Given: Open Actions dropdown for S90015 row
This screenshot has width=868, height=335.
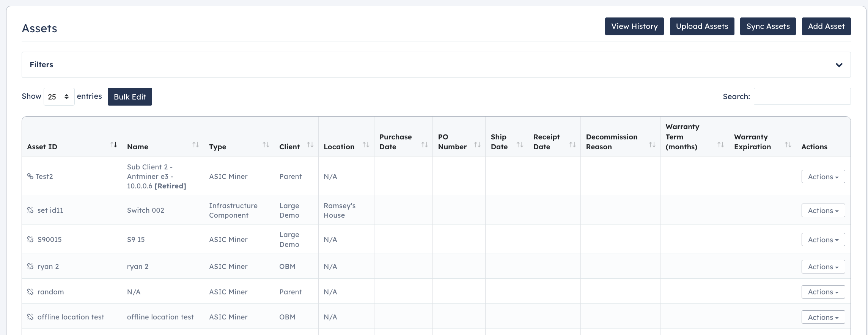Looking at the screenshot, I should pyautogui.click(x=823, y=240).
